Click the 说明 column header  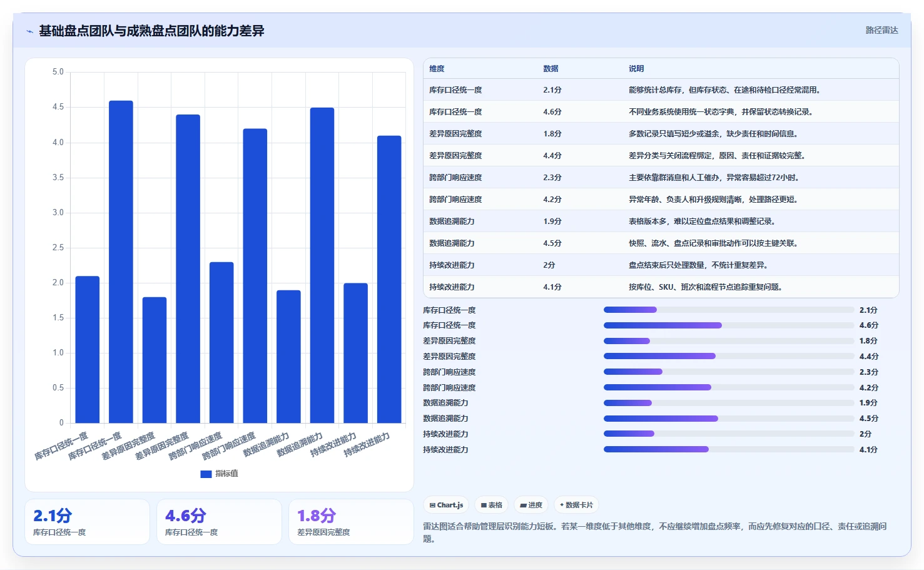click(x=636, y=69)
